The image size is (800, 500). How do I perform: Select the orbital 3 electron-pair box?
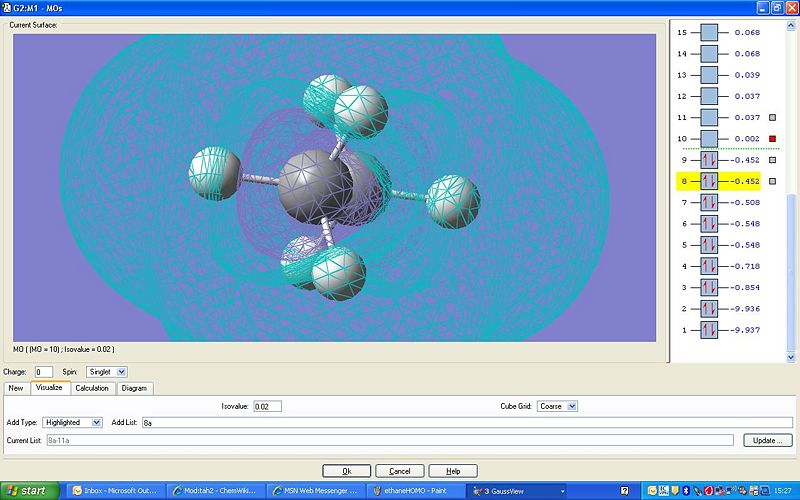[x=709, y=287]
